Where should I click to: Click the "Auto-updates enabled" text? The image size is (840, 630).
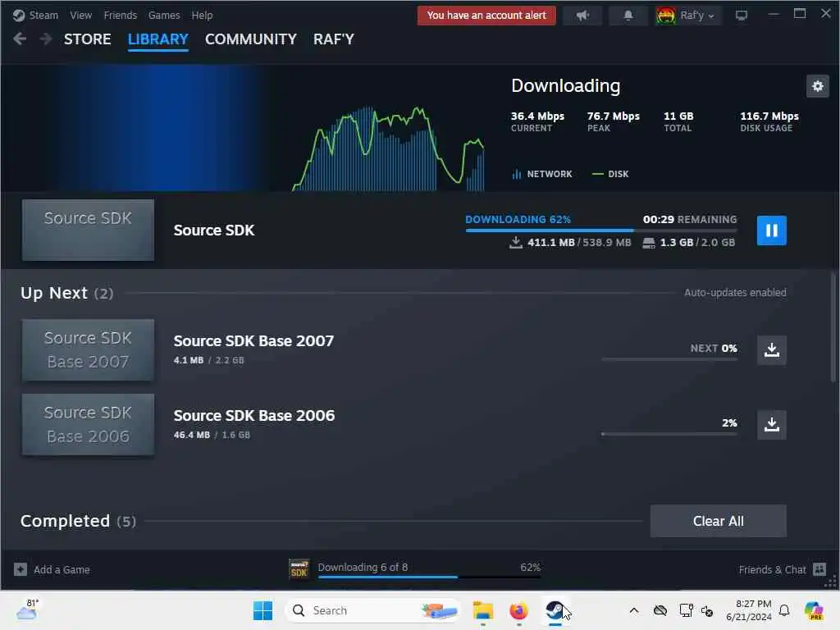pos(735,293)
